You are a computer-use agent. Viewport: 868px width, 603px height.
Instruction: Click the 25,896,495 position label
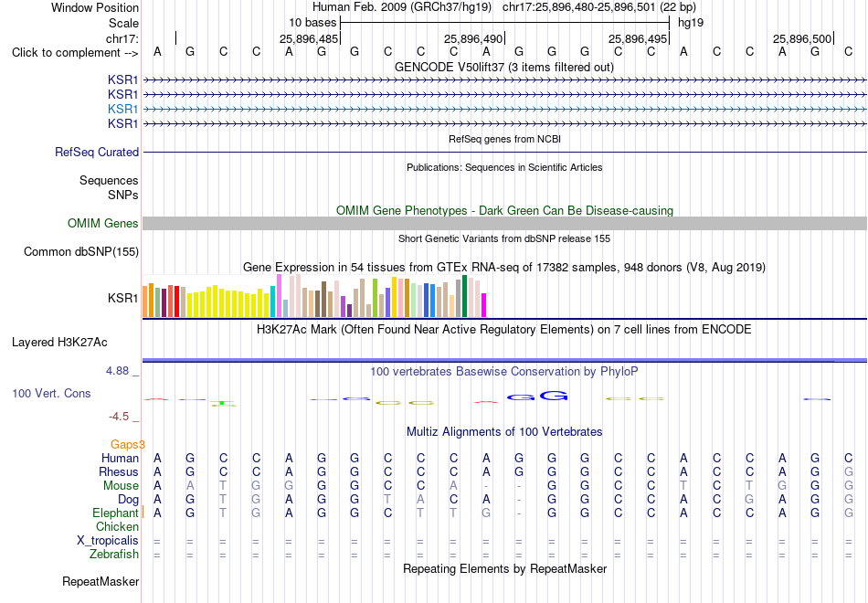tap(638, 38)
